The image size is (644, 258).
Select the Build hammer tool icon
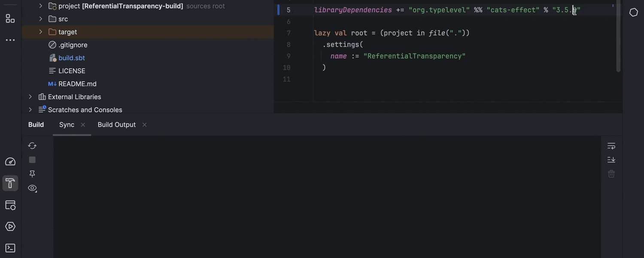[10, 184]
